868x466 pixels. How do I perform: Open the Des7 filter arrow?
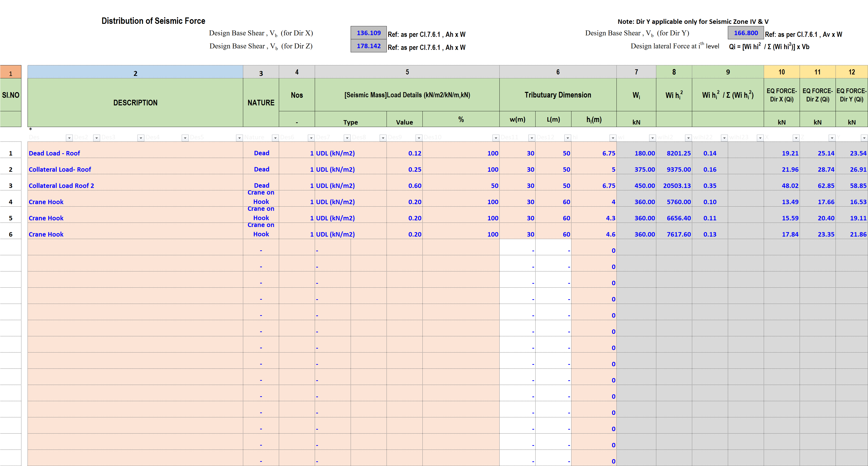[x=347, y=138]
